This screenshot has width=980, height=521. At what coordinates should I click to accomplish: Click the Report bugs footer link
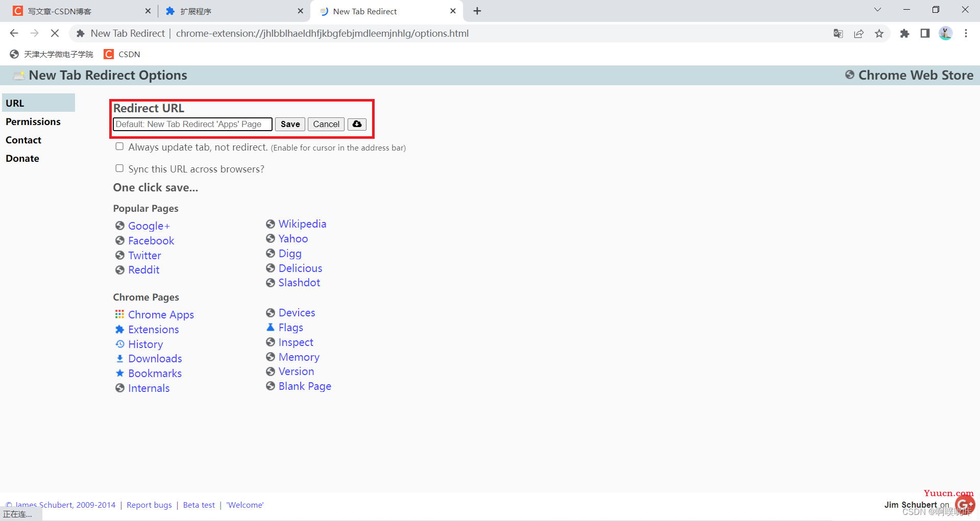(x=149, y=505)
